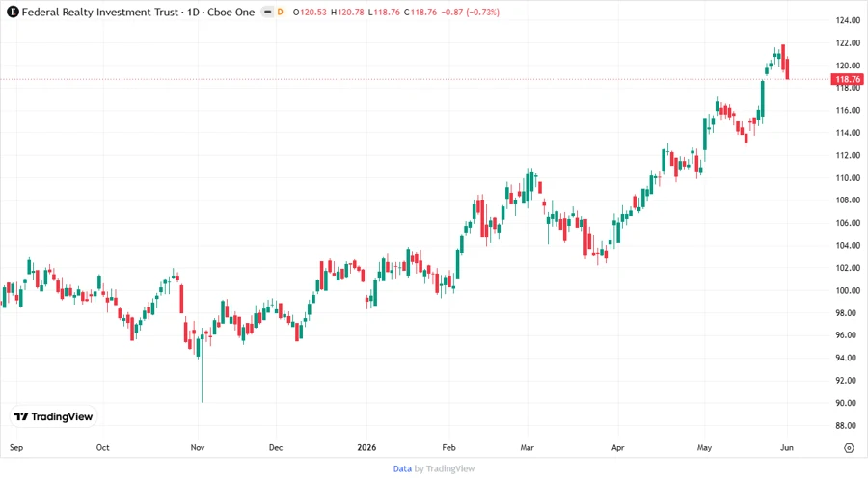Screen dimensions: 868x480
Task: Click the 114.00 price axis label
Action: click(x=848, y=133)
